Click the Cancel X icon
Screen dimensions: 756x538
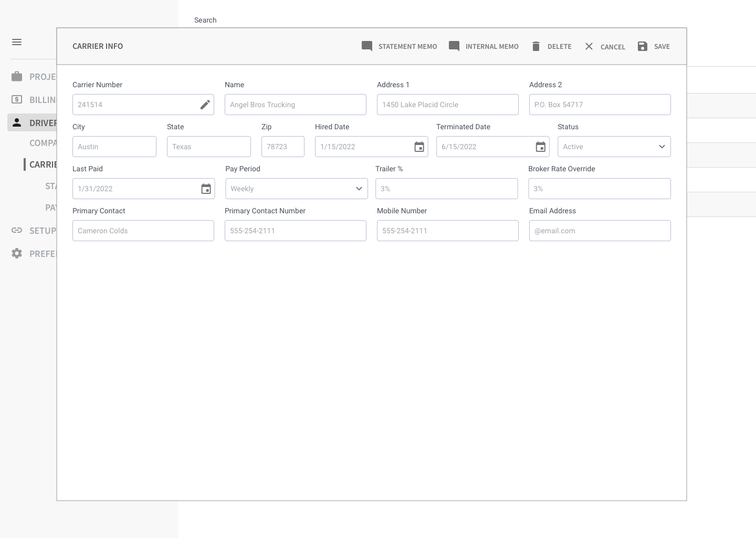coord(589,46)
